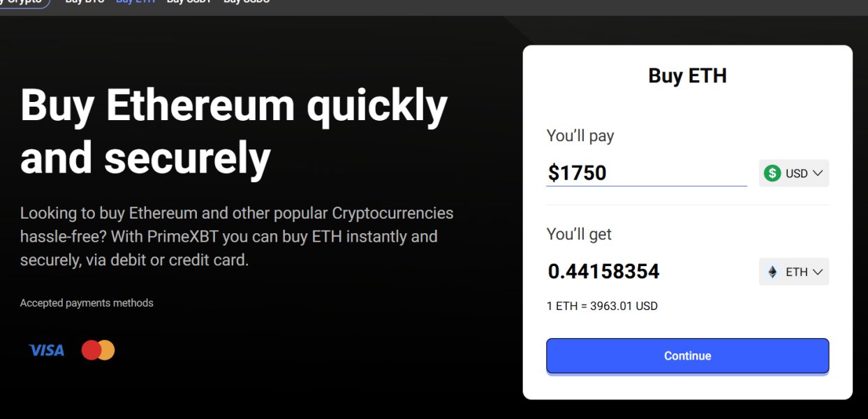Click the You'll get 0.44158354 amount

[603, 272]
